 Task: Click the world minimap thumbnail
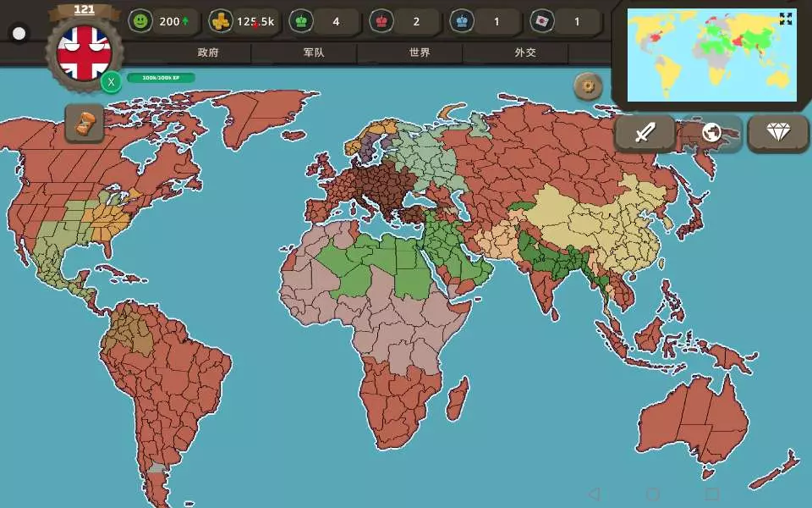pos(711,55)
